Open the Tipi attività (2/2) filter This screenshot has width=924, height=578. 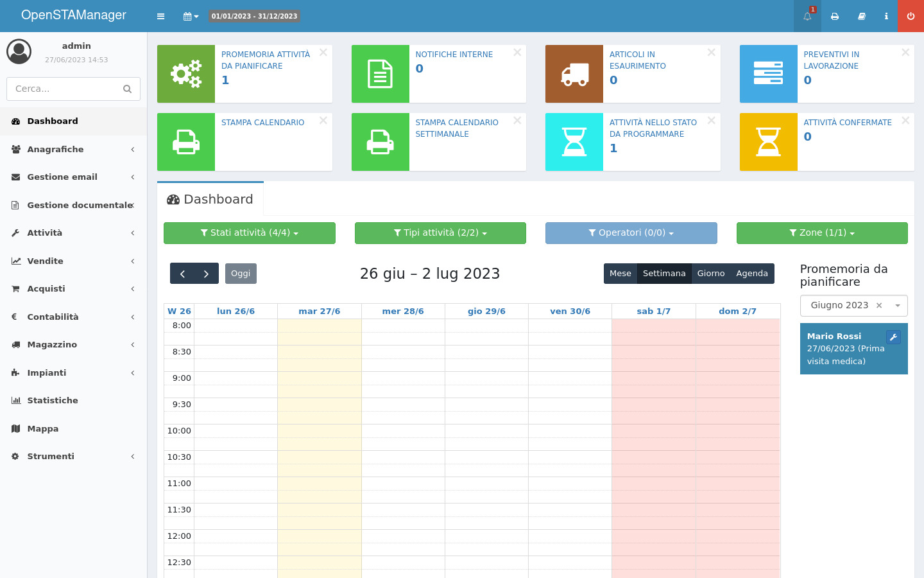tap(440, 233)
